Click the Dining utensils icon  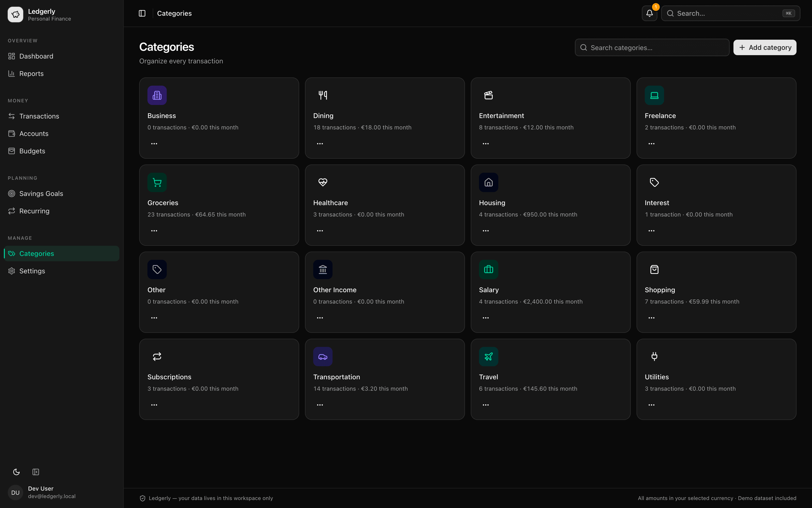[323, 95]
